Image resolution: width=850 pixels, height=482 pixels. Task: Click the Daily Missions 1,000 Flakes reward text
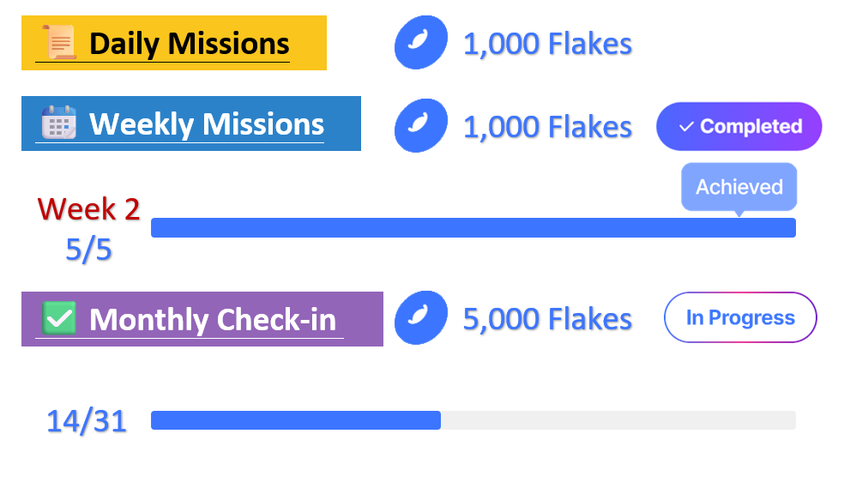coord(547,44)
